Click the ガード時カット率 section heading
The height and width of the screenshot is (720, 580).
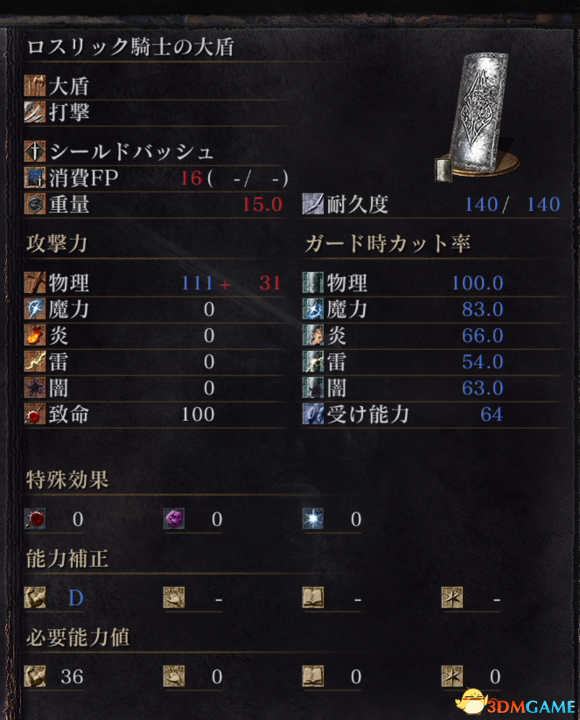point(387,243)
